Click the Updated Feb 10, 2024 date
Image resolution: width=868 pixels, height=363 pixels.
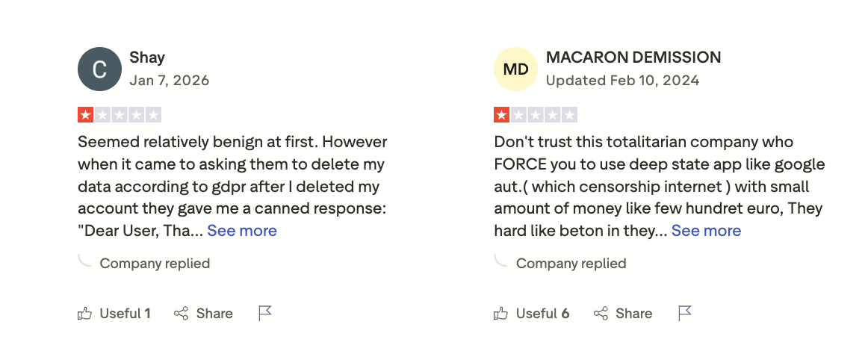click(x=622, y=80)
